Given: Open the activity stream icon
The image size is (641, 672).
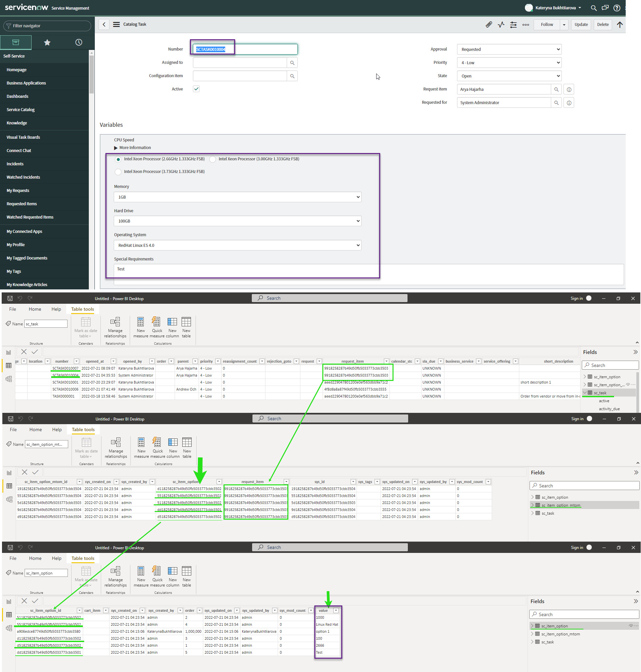Looking at the screenshot, I should click(x=501, y=25).
